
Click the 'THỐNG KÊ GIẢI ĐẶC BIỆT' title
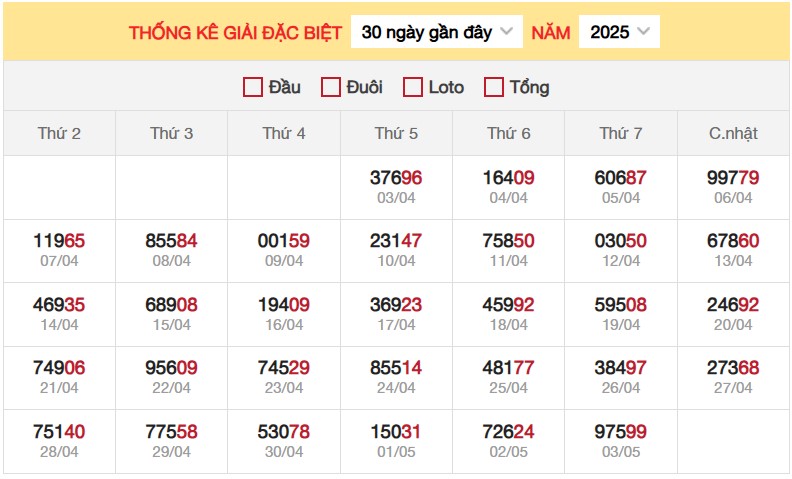pyautogui.click(x=235, y=32)
